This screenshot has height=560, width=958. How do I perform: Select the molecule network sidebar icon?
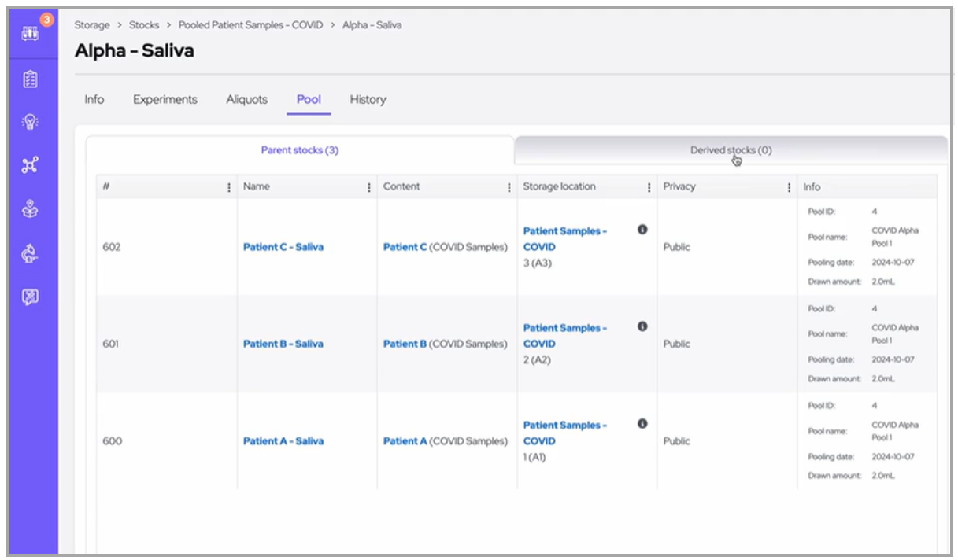pyautogui.click(x=30, y=166)
